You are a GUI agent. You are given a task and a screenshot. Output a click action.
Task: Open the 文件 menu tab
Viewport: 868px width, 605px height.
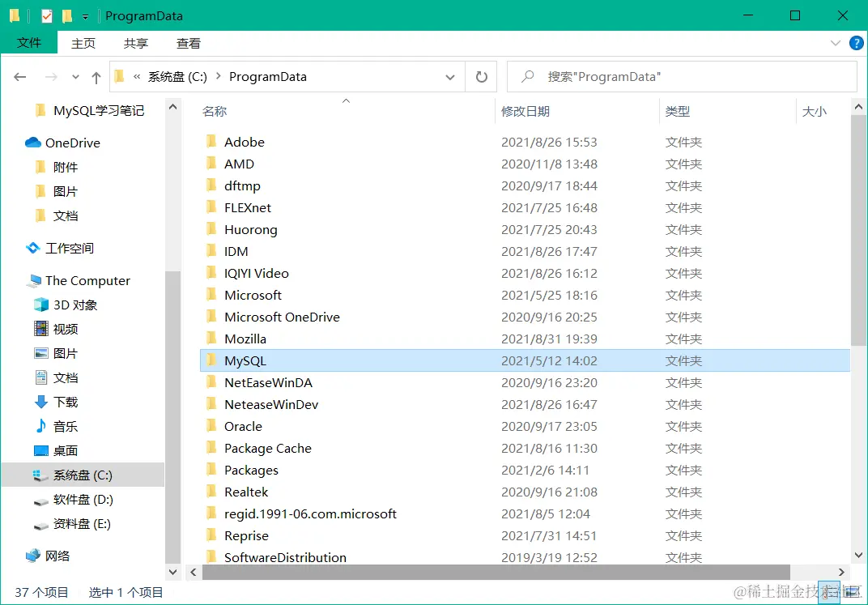[x=29, y=43]
